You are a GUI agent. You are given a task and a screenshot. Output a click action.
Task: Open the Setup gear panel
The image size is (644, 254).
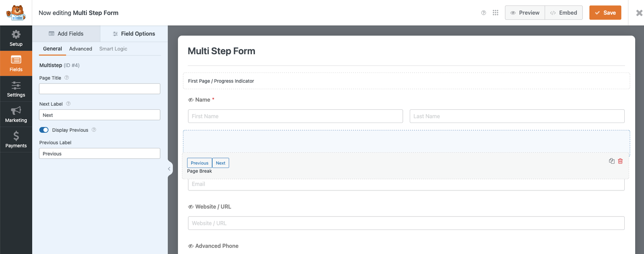[16, 38]
